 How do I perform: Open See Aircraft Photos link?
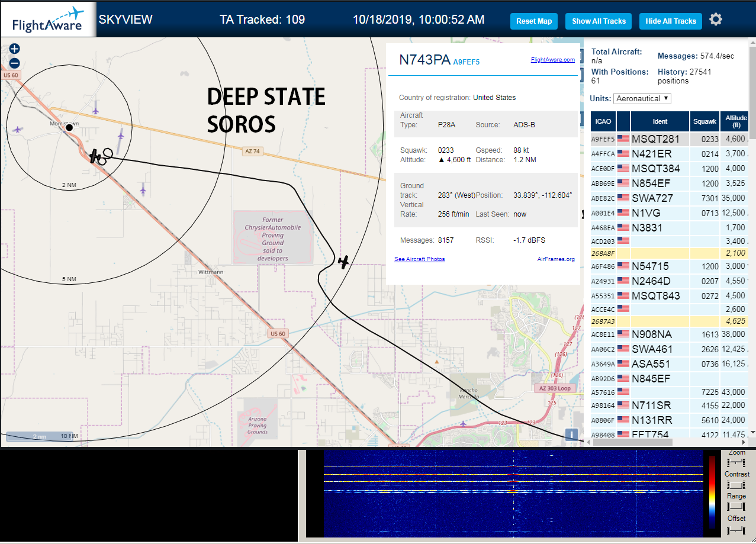(x=420, y=259)
